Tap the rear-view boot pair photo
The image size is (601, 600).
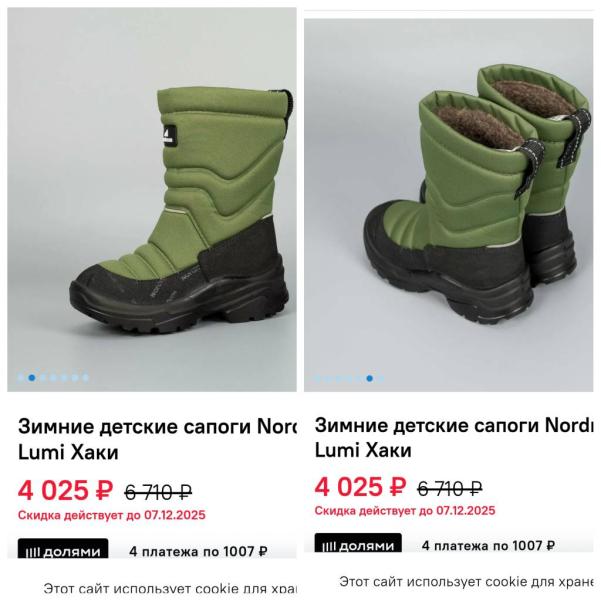point(448,205)
